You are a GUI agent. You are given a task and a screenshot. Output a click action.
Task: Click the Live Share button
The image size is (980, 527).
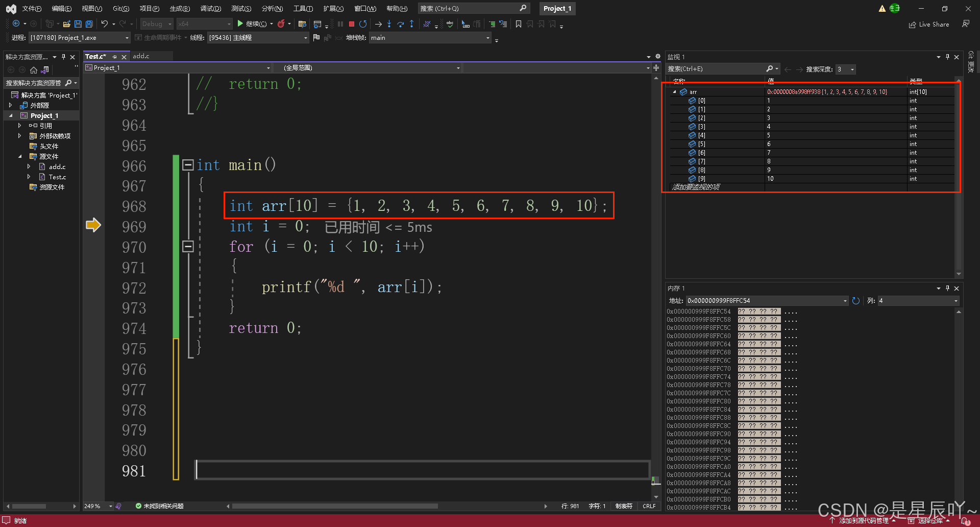pyautogui.click(x=929, y=25)
